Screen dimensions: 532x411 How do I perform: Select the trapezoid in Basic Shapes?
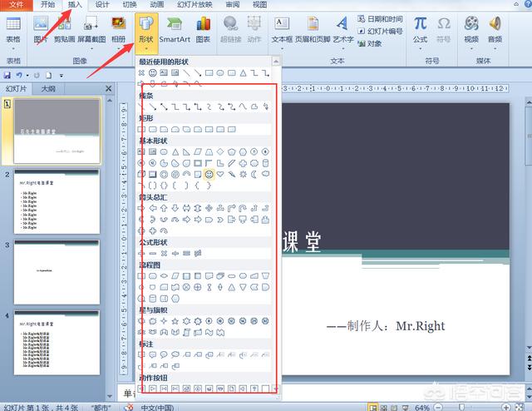pos(209,151)
